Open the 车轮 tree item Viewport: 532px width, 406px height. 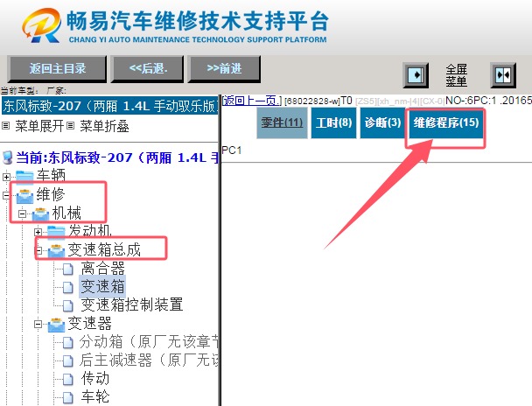coord(95,397)
